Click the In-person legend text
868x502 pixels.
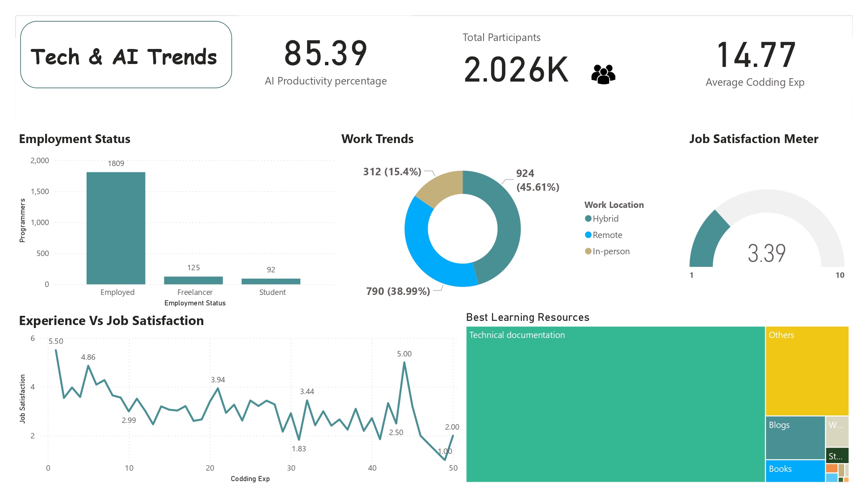click(611, 251)
